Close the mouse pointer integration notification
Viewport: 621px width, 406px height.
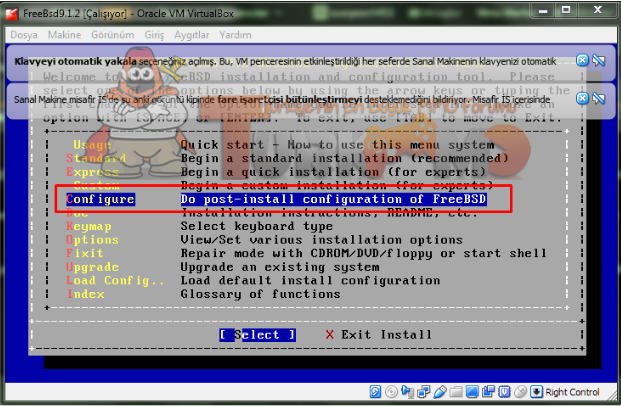[x=582, y=98]
